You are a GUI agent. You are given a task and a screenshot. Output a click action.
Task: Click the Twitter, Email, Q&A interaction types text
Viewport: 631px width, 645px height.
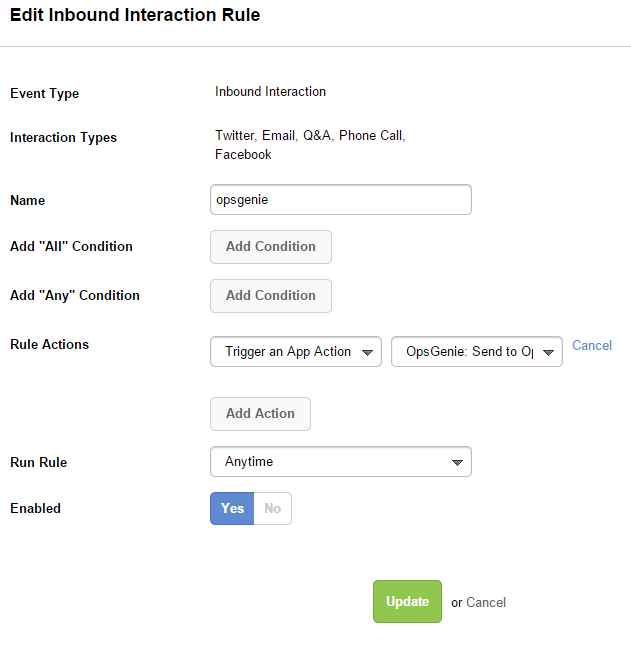point(309,136)
